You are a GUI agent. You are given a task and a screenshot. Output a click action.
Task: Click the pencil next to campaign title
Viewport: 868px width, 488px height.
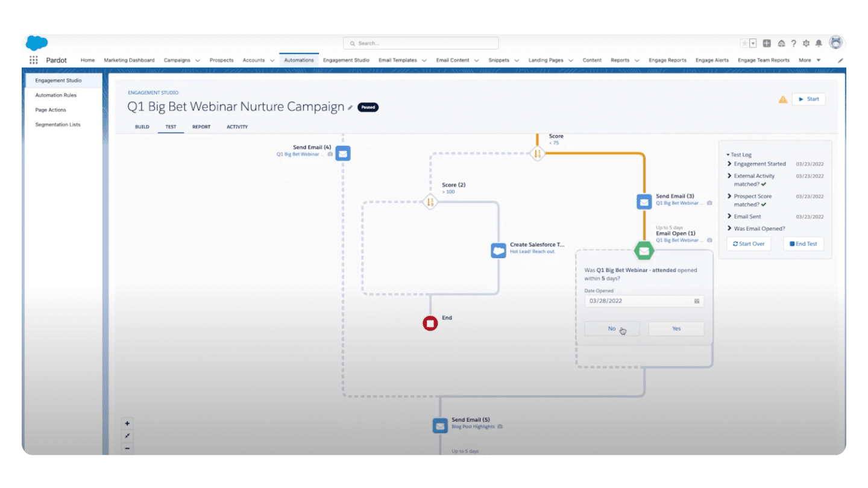point(350,107)
